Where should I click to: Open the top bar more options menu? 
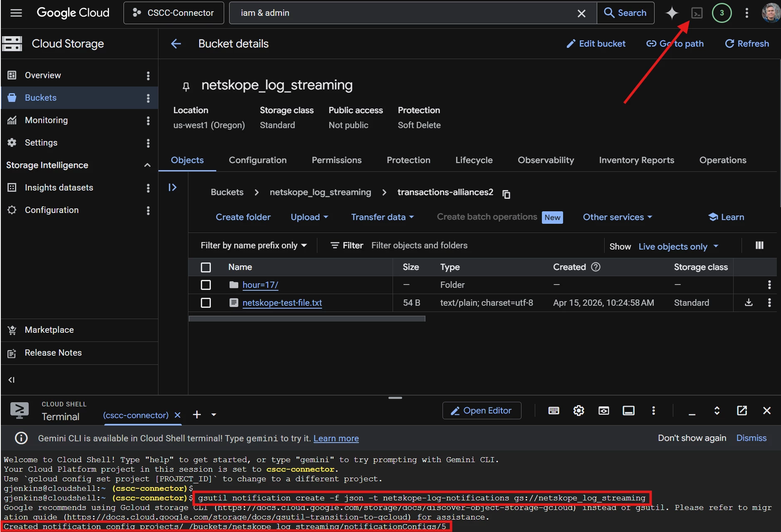pyautogui.click(x=747, y=13)
